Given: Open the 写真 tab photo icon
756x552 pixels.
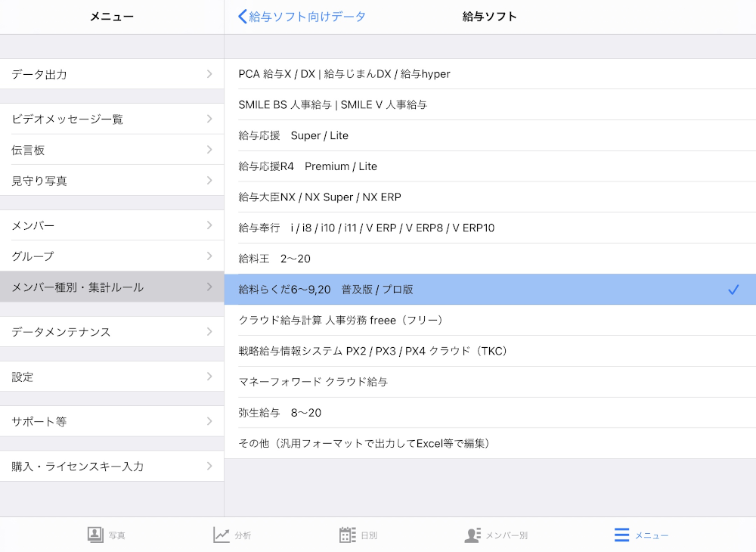Looking at the screenshot, I should (95, 535).
